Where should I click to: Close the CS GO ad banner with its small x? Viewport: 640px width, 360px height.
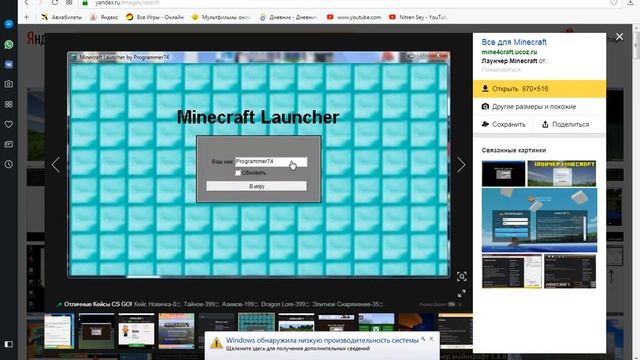pos(460,304)
